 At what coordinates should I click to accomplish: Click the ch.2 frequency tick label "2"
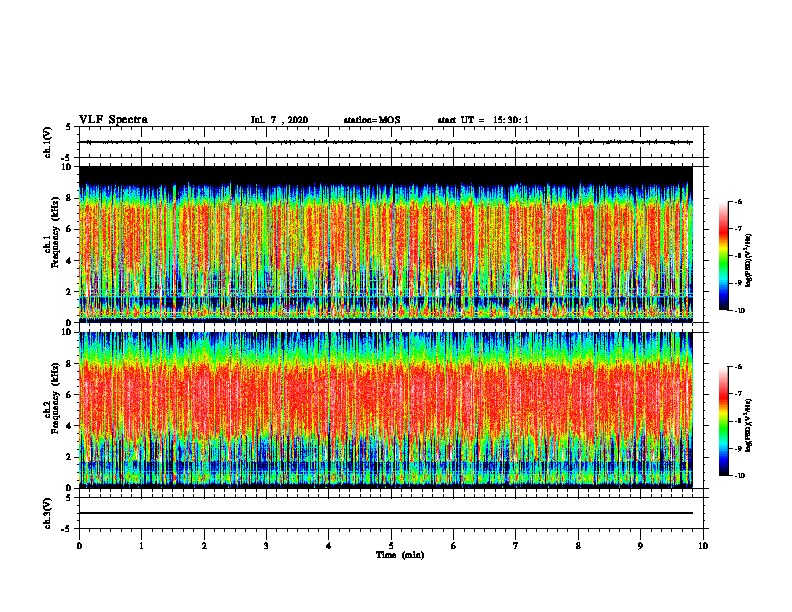[69, 457]
